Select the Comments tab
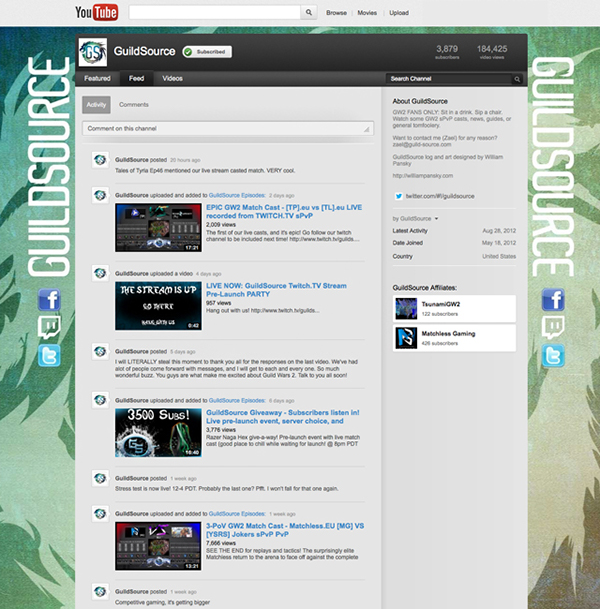The width and height of the screenshot is (600, 609). coord(134,105)
